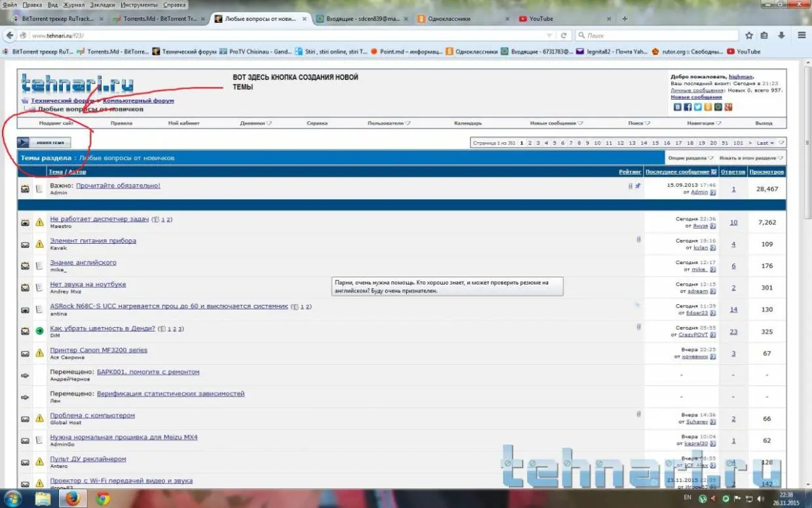Click envelope icon of 'Нет звука на ноутбуке' thread
Screen dimensions: 812x508
pos(25,288)
